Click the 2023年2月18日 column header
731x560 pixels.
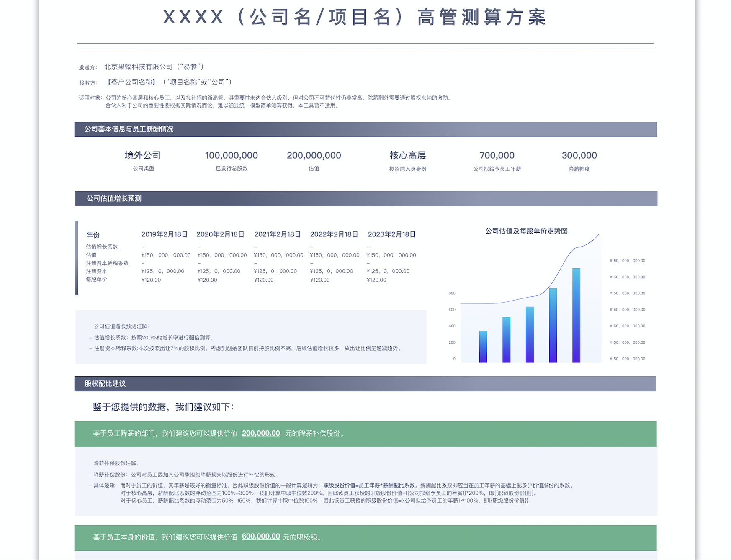(x=392, y=234)
